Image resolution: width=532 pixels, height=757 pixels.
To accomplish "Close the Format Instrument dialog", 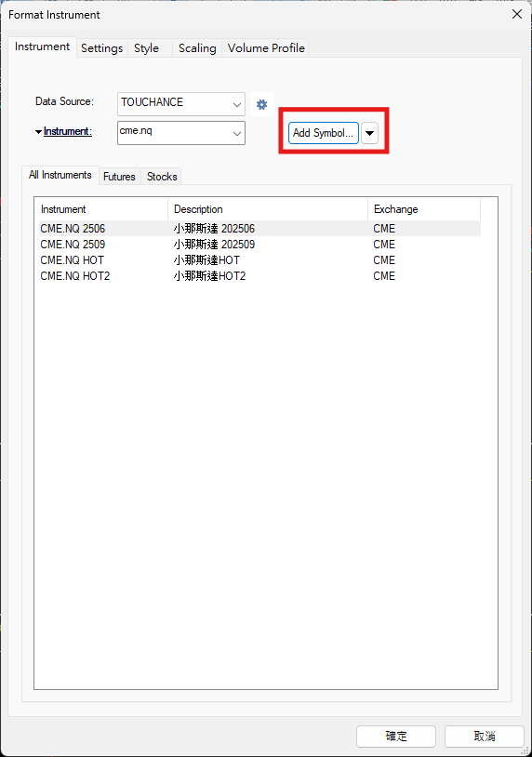I will point(516,15).
